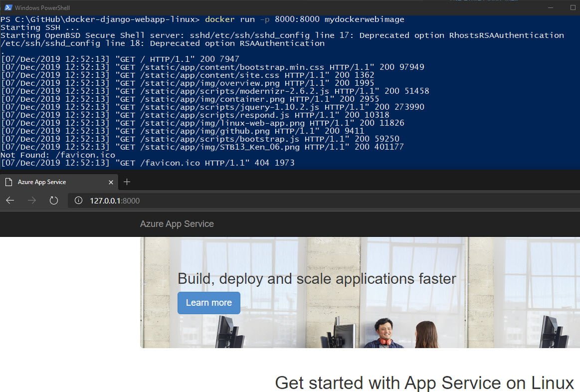Click the Azure App Service navbar brand link
The image size is (580, 392).
coord(177,224)
